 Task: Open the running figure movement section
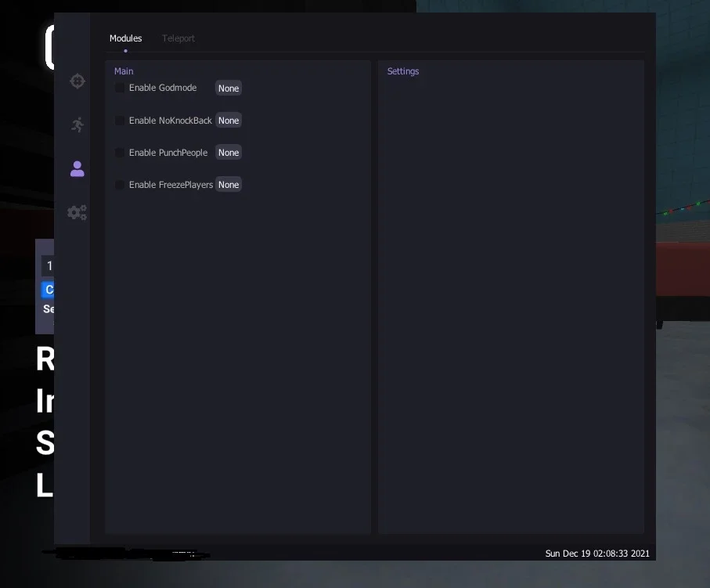pyautogui.click(x=77, y=124)
